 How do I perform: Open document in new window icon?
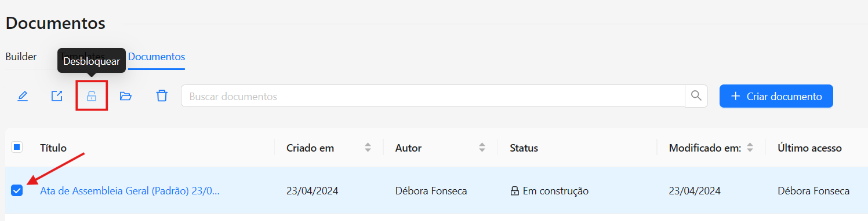pyautogui.click(x=57, y=96)
